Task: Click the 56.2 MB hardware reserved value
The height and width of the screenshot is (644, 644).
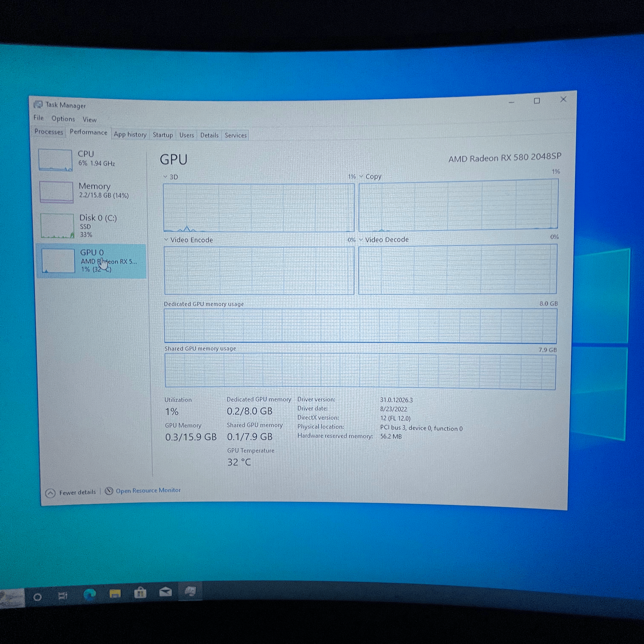Action: coord(391,436)
